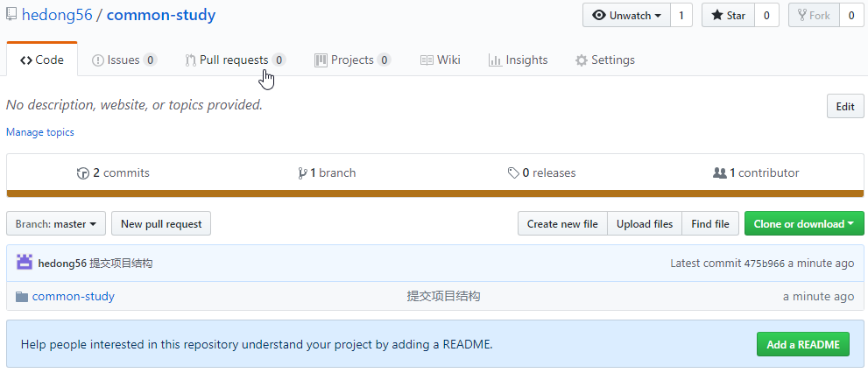
Task: Open the Branch: master dropdown
Action: (x=56, y=223)
